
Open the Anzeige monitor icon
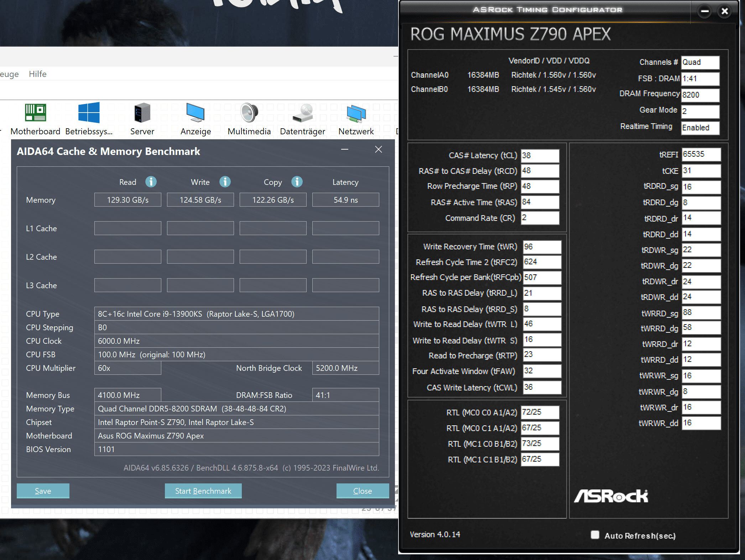(x=196, y=113)
